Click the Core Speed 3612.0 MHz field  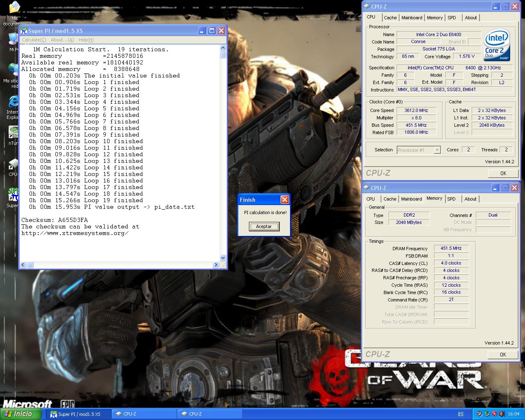tap(416, 110)
